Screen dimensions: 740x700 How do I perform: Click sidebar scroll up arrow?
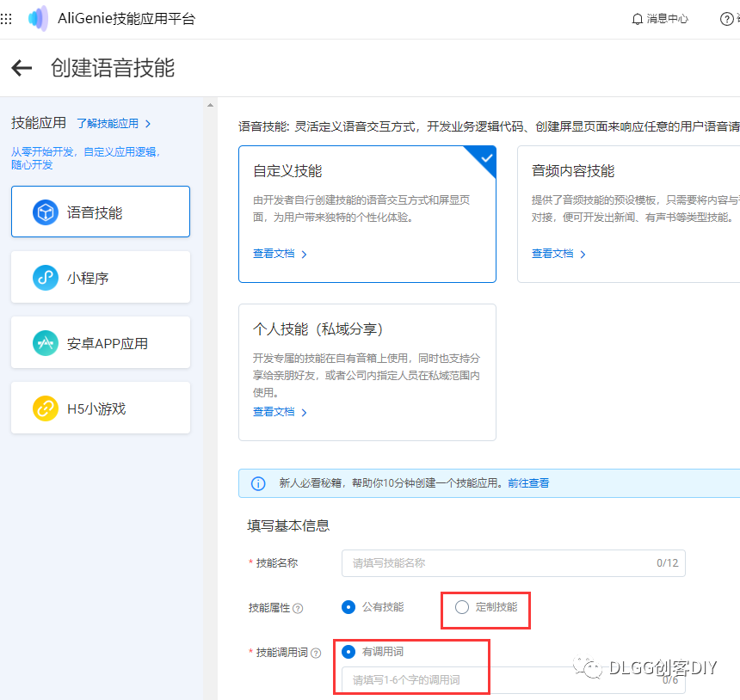click(211, 105)
